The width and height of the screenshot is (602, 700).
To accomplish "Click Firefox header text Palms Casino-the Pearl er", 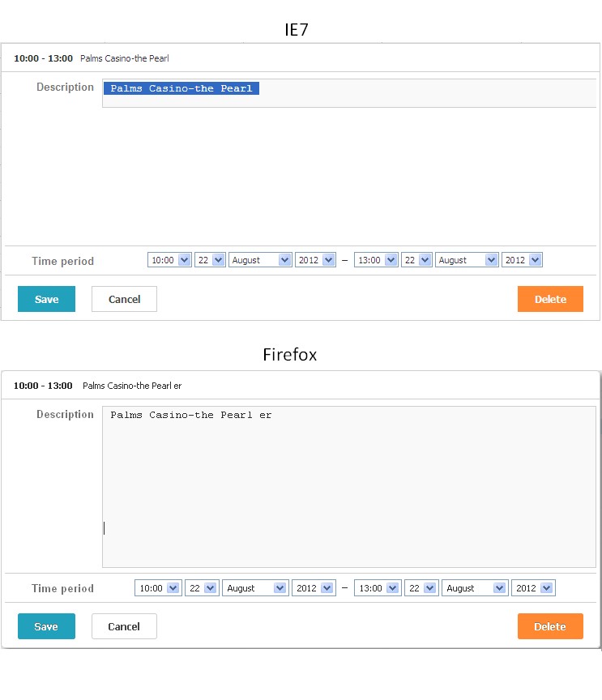I will pos(132,386).
